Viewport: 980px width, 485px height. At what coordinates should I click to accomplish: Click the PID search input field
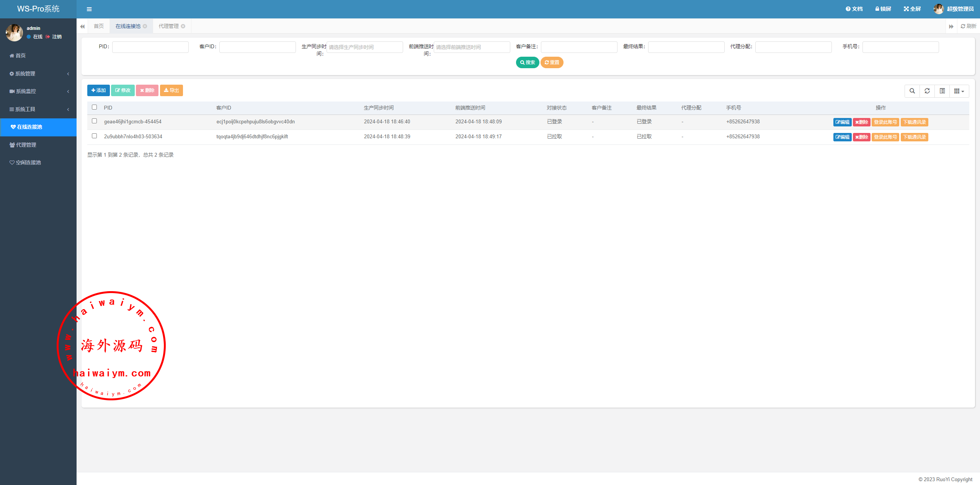(150, 47)
